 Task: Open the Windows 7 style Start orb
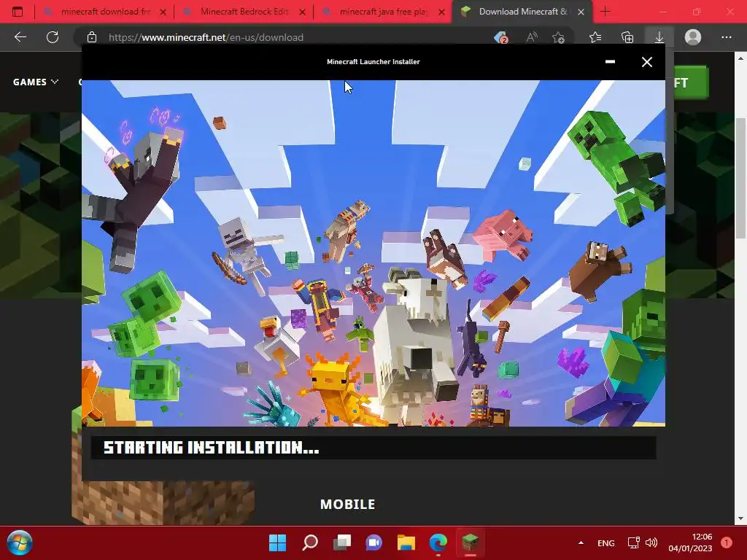tap(20, 542)
